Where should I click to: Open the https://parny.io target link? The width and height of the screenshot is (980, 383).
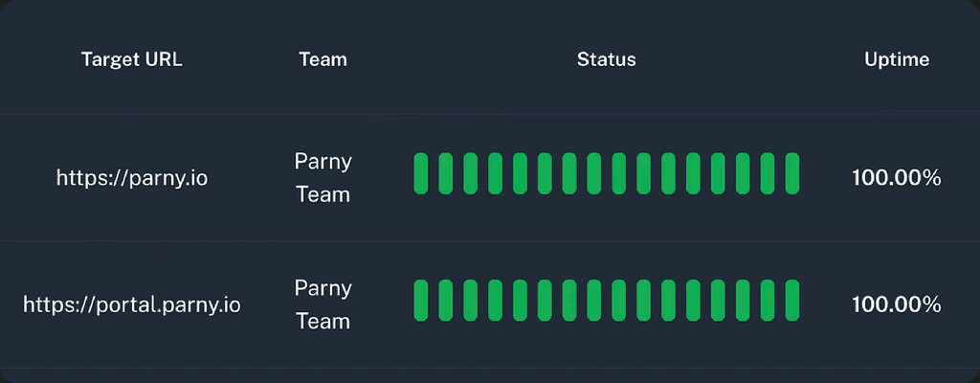pyautogui.click(x=132, y=179)
